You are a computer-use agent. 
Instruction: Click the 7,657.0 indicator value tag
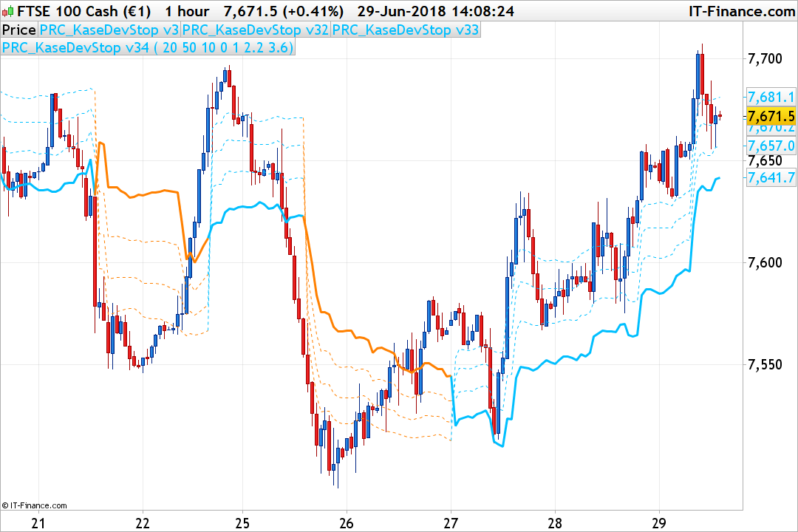[771, 146]
